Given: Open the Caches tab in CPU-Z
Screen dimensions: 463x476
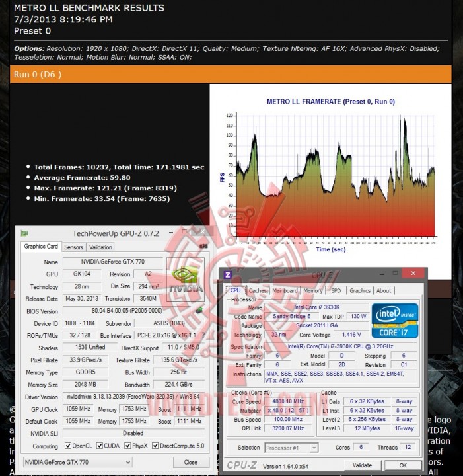Looking at the screenshot, I should [x=258, y=290].
